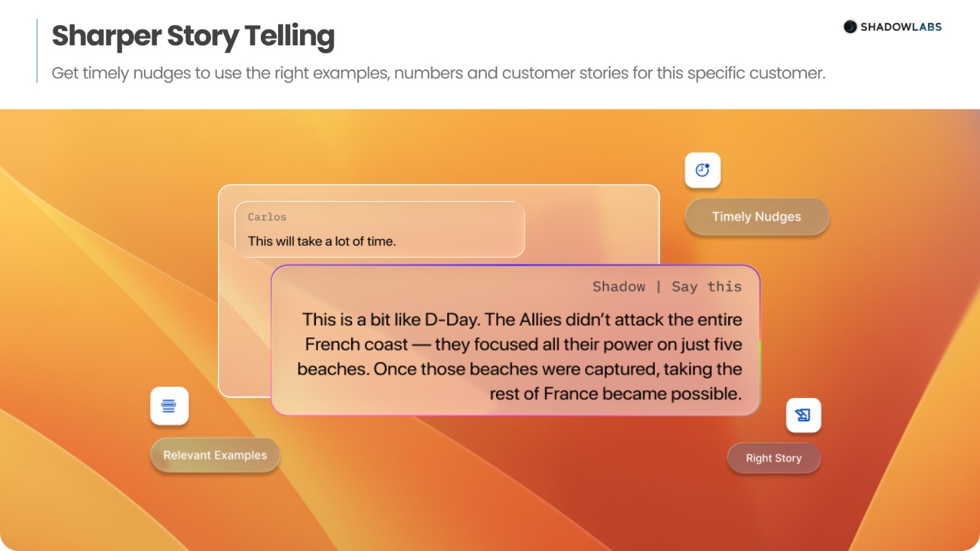Viewport: 980px width, 551px height.
Task: Click the stacked lines icon above Relevant Examples
Action: [x=169, y=406]
